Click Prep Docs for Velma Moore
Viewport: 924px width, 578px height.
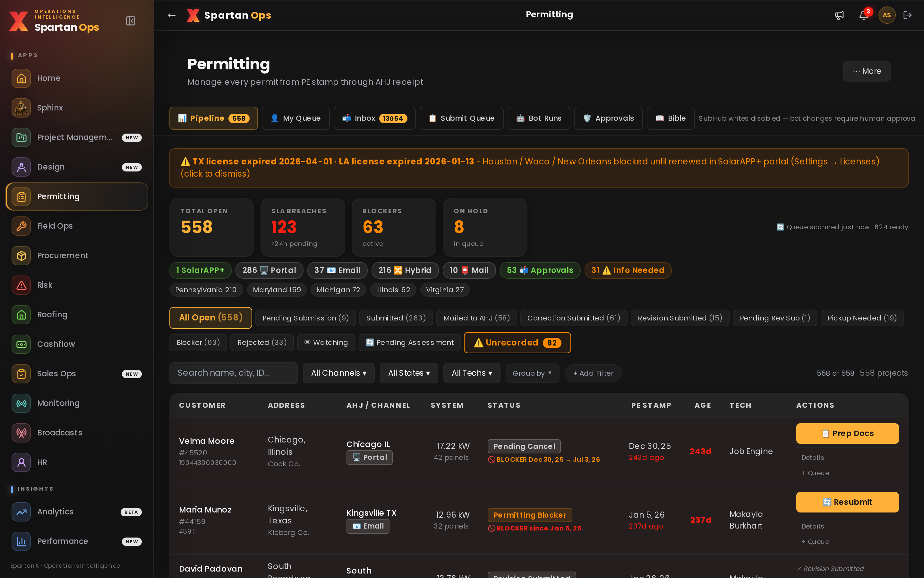847,433
